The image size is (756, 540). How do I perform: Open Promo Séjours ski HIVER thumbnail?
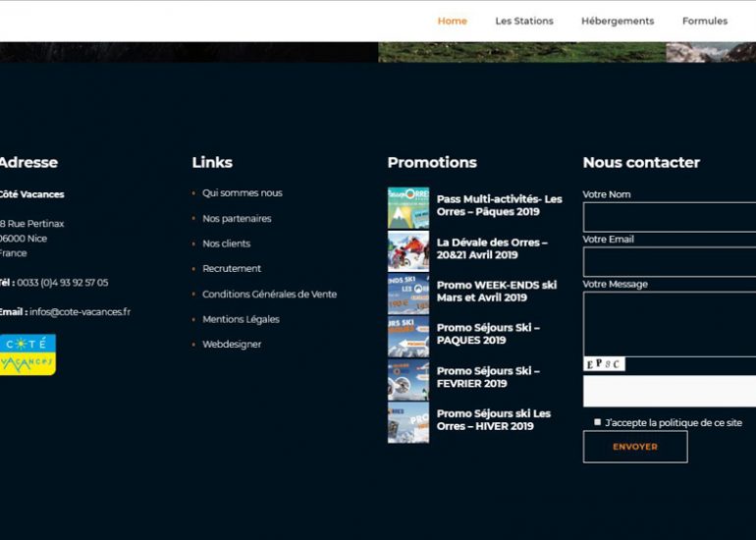click(408, 422)
